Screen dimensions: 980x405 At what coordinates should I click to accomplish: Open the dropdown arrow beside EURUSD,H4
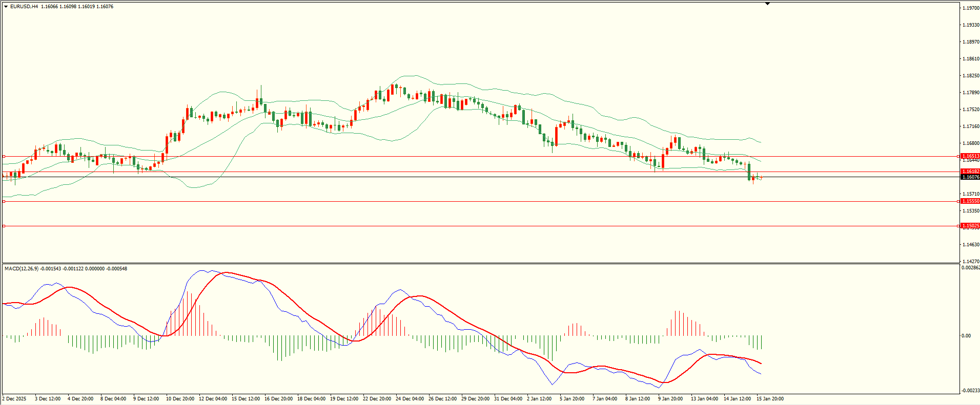6,7
